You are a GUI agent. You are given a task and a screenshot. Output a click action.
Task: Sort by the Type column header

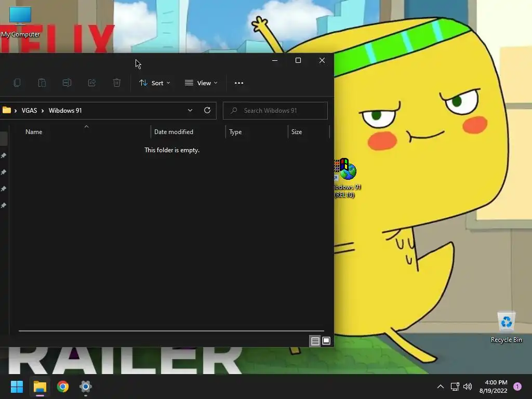pos(235,132)
